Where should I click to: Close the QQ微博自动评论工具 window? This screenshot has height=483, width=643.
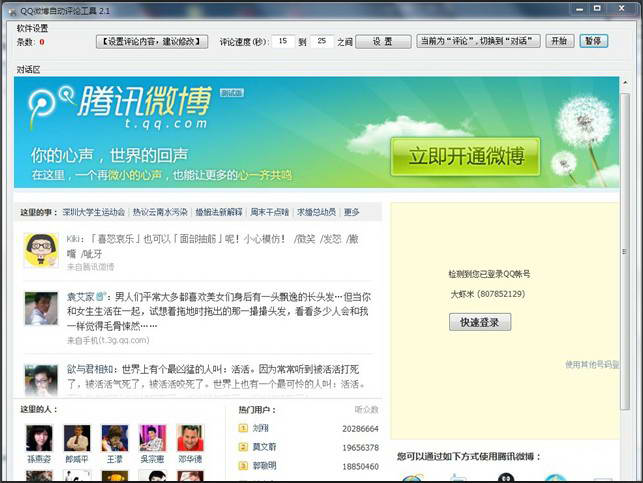point(622,9)
